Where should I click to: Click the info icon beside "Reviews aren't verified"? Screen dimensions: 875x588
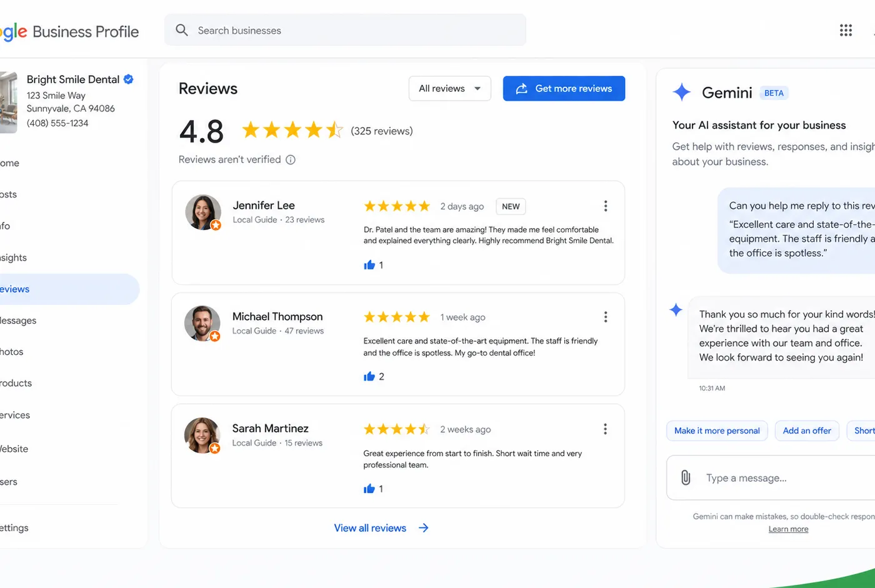coord(291,160)
